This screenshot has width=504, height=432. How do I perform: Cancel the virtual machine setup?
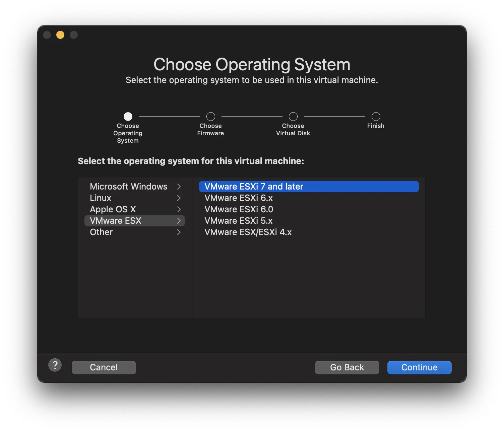coord(104,367)
